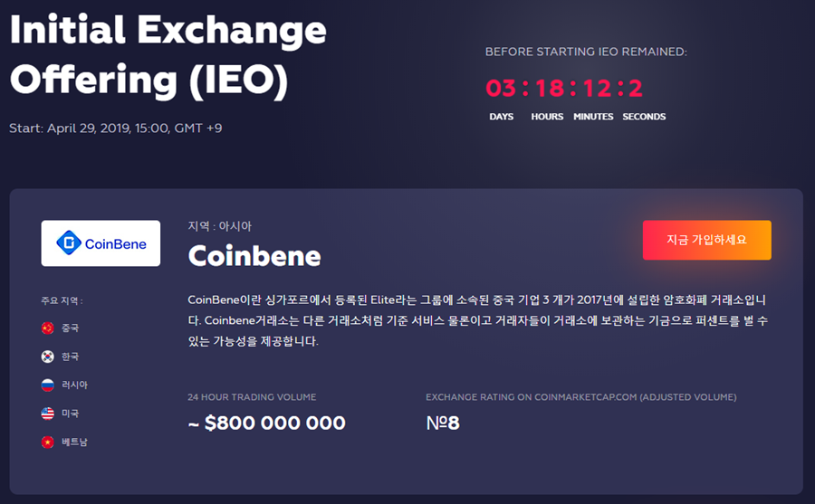Click the United States flag icon
Screen dimensions: 815x504
48,414
